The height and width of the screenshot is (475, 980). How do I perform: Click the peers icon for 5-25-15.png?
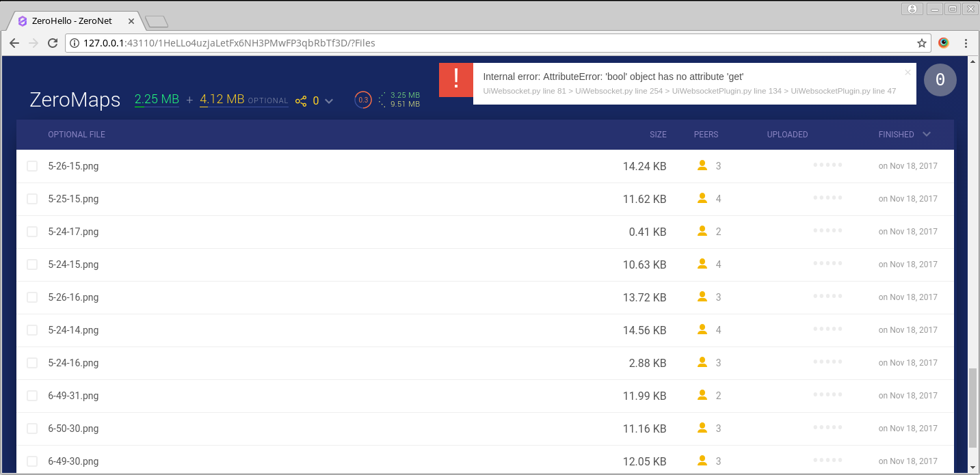(702, 198)
